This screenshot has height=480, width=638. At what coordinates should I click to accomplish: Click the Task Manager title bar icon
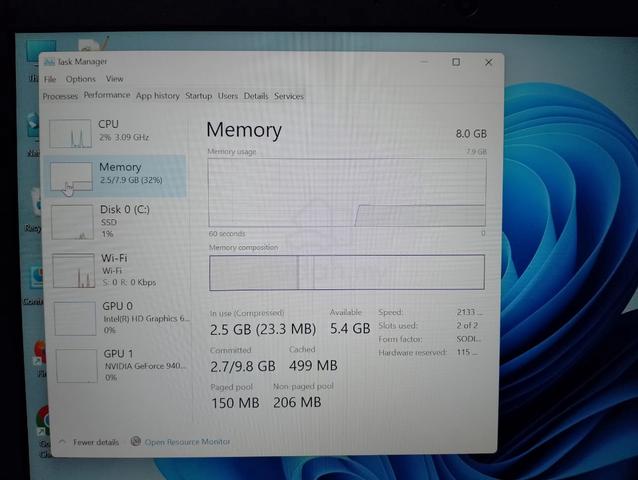(x=49, y=62)
